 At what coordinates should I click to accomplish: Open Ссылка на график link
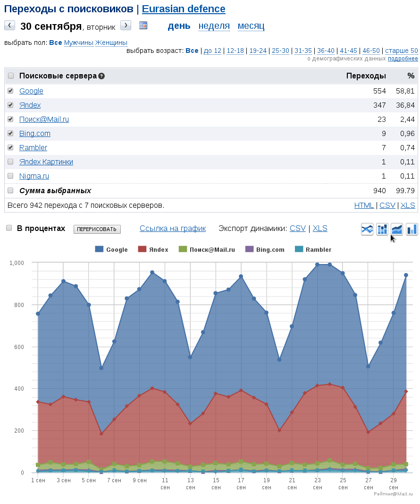pyautogui.click(x=173, y=229)
